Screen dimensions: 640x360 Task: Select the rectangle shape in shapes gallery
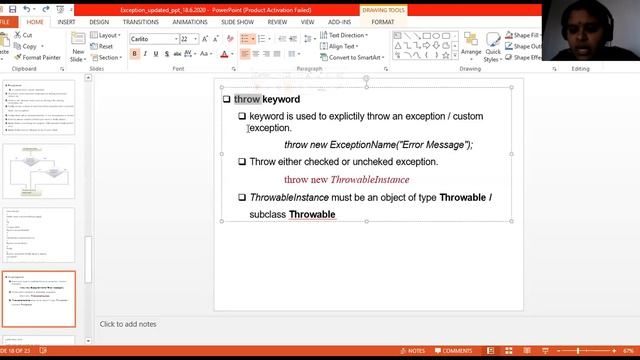click(427, 36)
